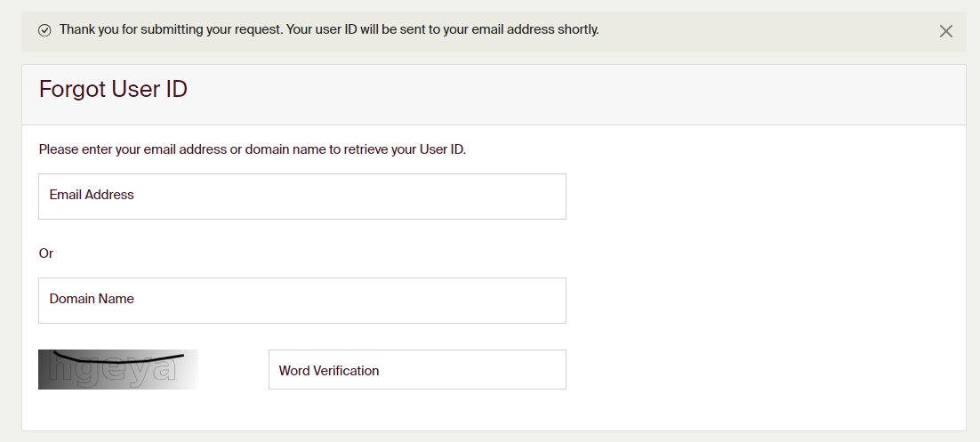Dismiss the thank-you notification with the X

[945, 31]
